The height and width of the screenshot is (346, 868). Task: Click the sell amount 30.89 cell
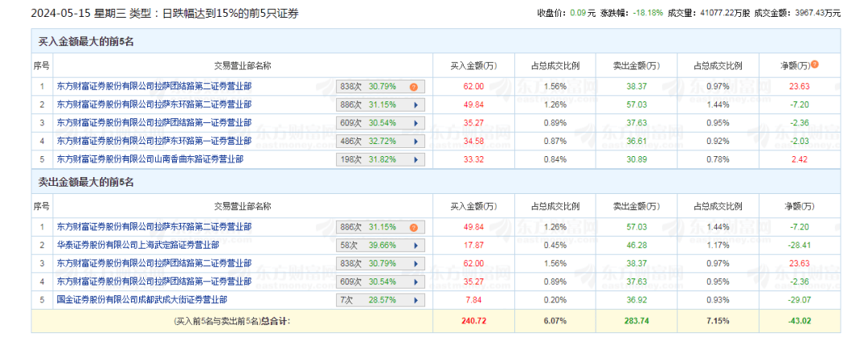pyautogui.click(x=637, y=159)
